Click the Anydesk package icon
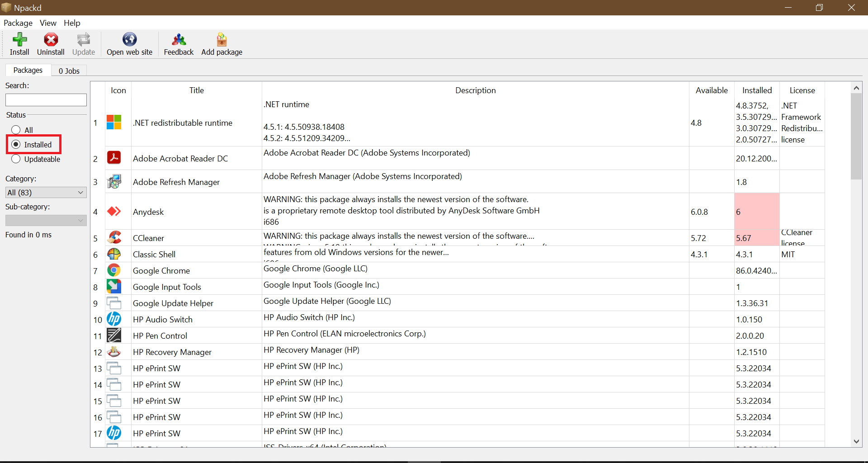Image resolution: width=868 pixels, height=463 pixels. click(114, 211)
